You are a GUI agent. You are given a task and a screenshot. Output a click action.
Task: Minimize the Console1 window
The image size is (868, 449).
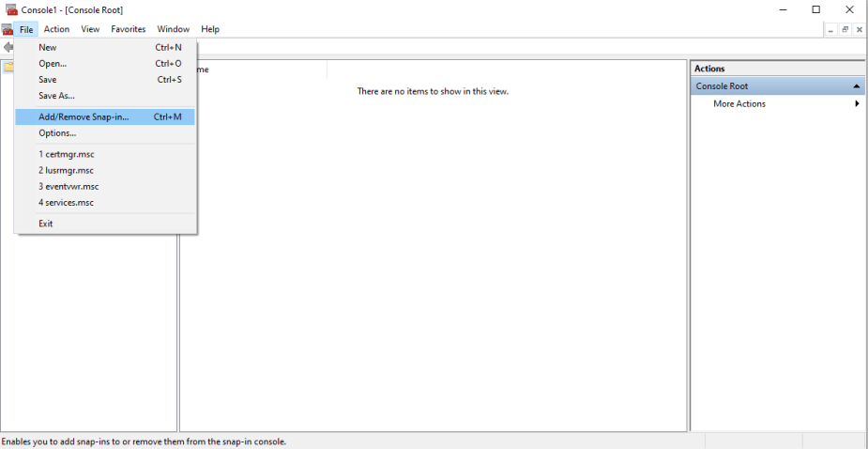tap(783, 10)
